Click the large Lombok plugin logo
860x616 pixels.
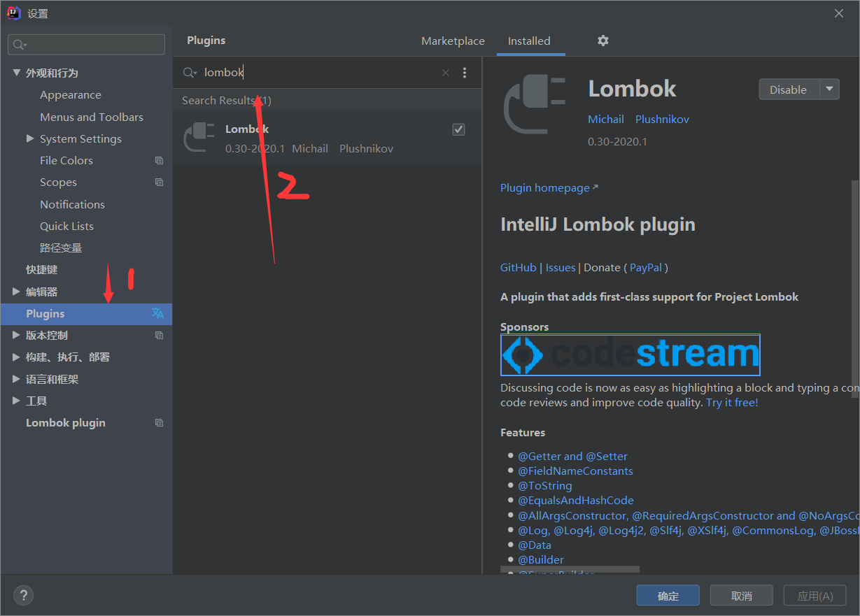point(535,104)
